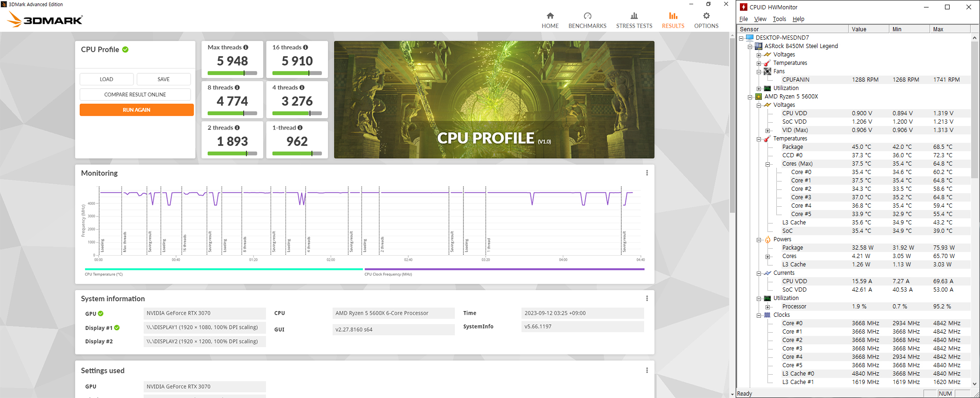Image resolution: width=980 pixels, height=398 pixels.
Task: Click info icon beside 8 threads score
Action: coord(237,88)
